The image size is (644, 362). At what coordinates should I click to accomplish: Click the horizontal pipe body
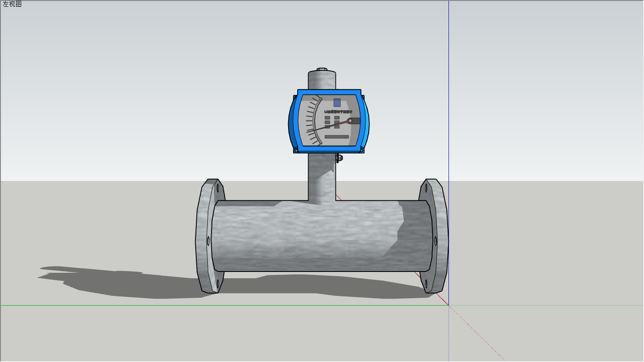click(x=322, y=236)
